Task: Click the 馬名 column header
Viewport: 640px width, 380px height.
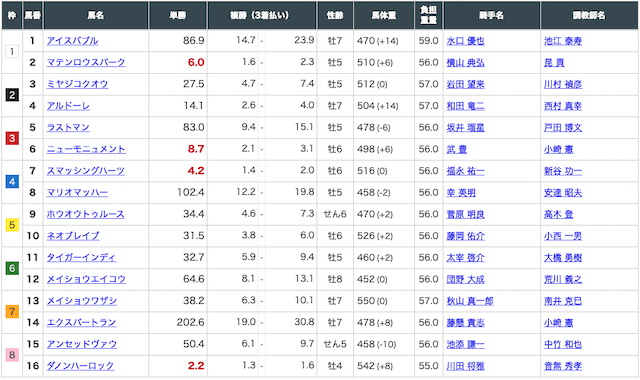Action: coord(96,15)
